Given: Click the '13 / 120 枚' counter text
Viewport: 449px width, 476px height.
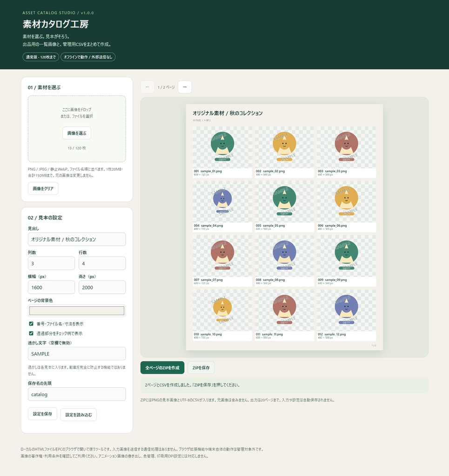Looking at the screenshot, I should [x=77, y=148].
